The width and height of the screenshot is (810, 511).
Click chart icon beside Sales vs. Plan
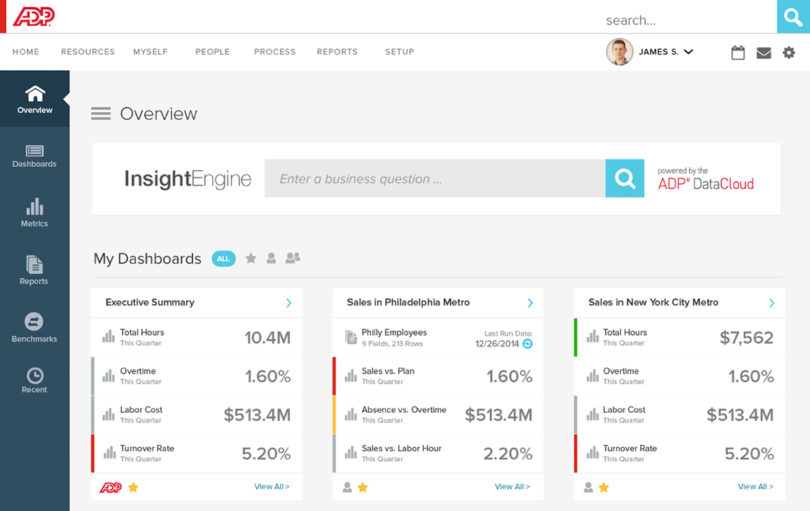click(x=351, y=375)
